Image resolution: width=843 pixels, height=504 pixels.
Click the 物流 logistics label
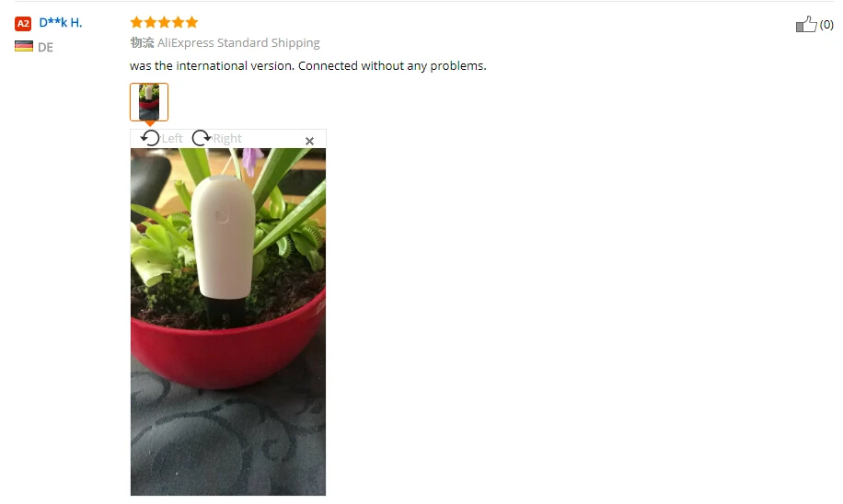tap(142, 42)
